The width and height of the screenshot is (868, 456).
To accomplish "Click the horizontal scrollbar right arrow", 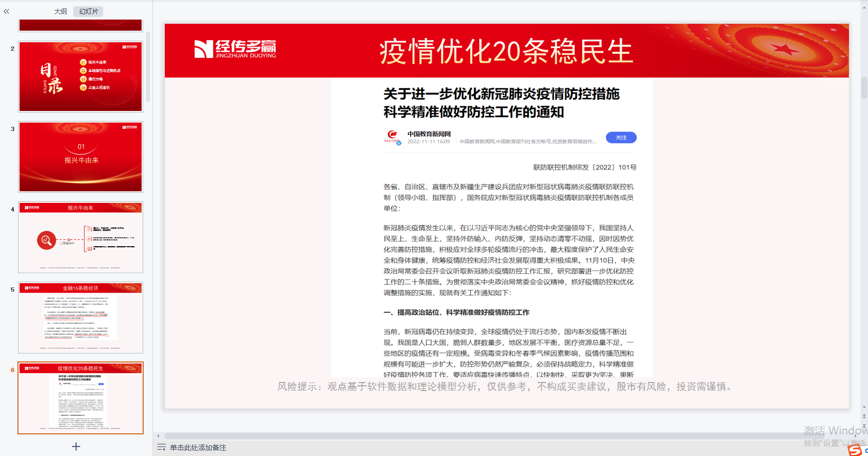I will click(856, 436).
